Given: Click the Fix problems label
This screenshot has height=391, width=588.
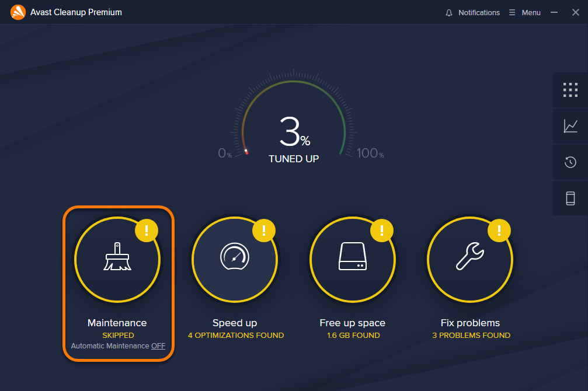Looking at the screenshot, I should pyautogui.click(x=470, y=323).
